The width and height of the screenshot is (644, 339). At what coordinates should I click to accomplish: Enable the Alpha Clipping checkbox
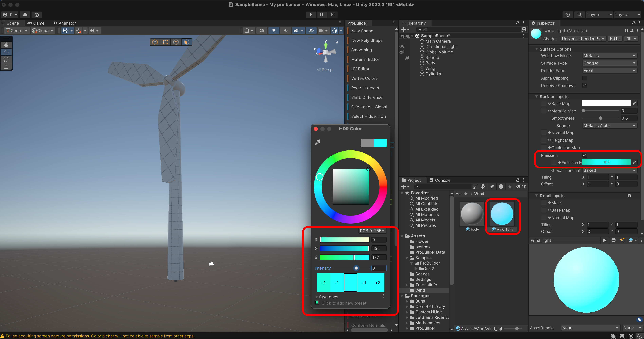584,78
